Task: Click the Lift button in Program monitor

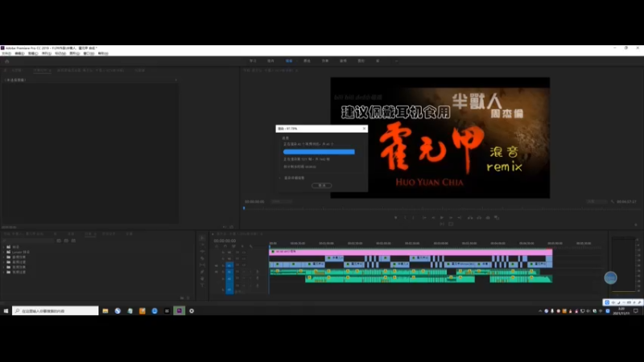Action: click(x=470, y=217)
